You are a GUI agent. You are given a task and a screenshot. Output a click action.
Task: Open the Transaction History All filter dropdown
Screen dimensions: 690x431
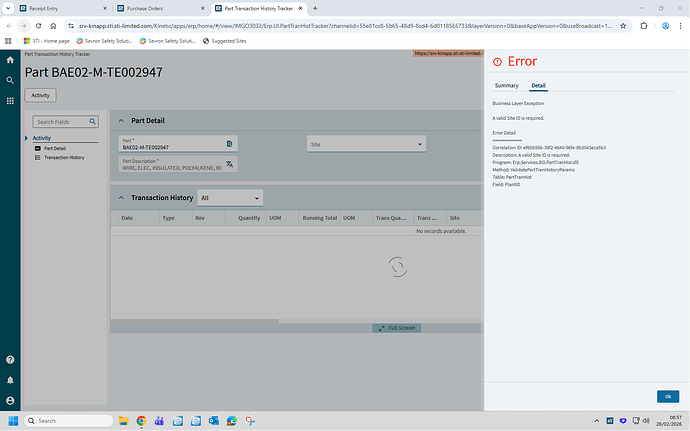tap(230, 198)
